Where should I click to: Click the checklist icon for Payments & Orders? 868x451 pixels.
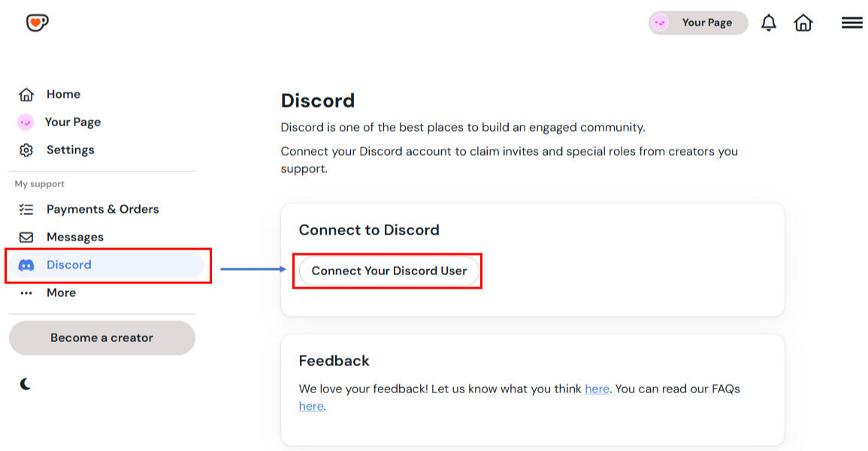click(x=26, y=209)
